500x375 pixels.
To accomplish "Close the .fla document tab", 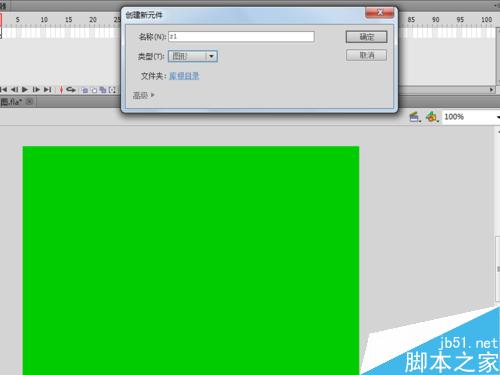I will tap(29, 101).
